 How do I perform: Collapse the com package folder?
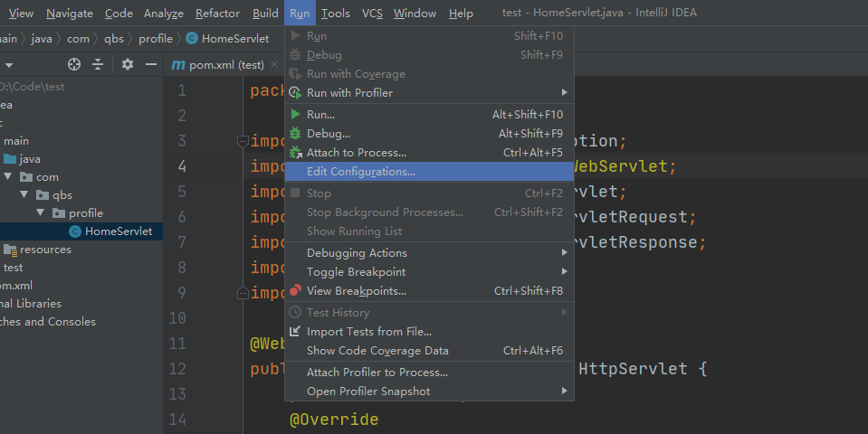pyautogui.click(x=8, y=177)
